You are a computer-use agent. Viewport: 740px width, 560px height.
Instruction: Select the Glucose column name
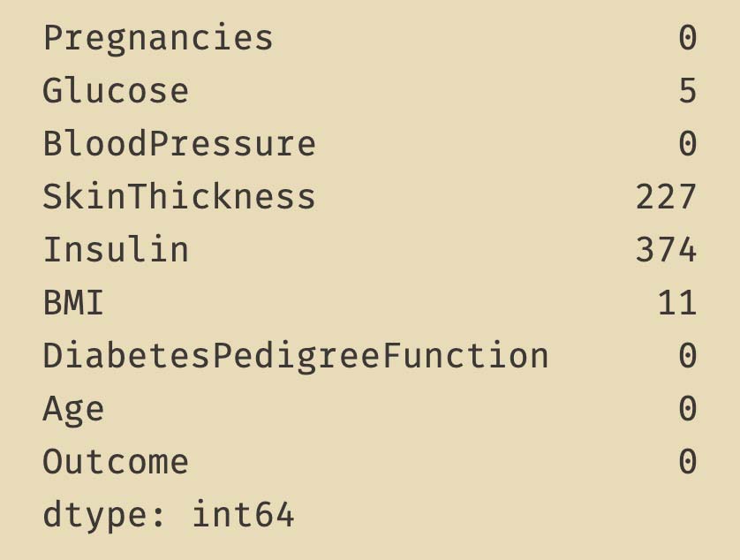[x=116, y=91]
